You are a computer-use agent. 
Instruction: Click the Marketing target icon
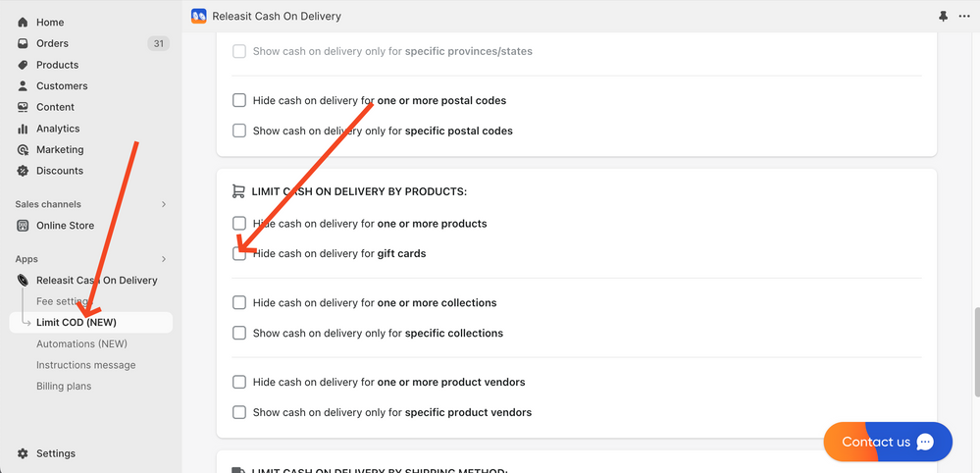[23, 150]
